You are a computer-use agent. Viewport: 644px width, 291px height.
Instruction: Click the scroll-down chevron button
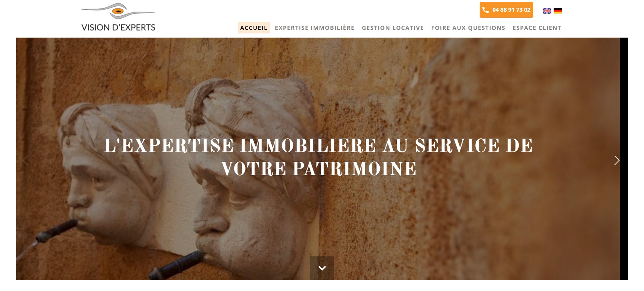pyautogui.click(x=322, y=268)
